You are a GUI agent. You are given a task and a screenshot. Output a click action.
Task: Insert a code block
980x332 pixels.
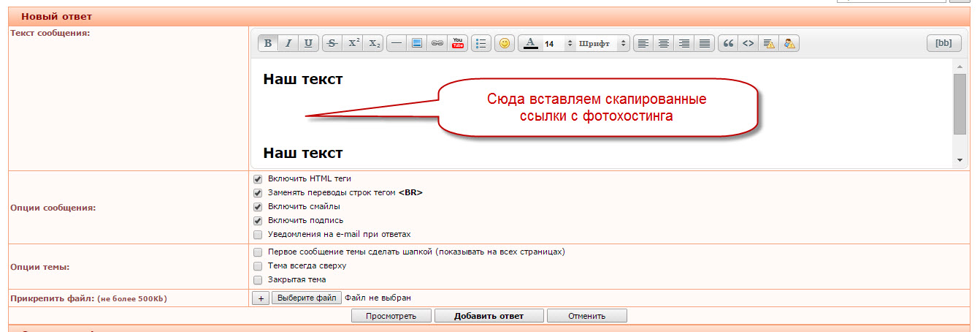pyautogui.click(x=748, y=44)
